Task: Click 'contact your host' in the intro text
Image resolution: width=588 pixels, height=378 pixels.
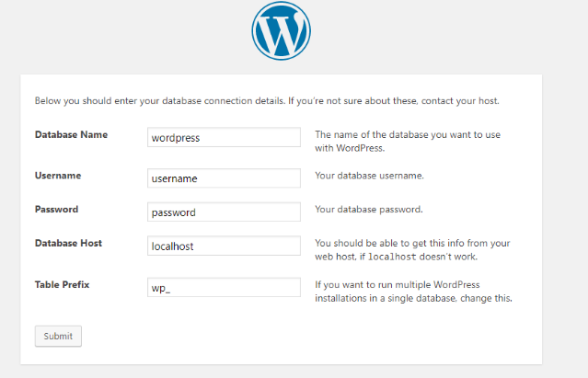Action: (460, 101)
